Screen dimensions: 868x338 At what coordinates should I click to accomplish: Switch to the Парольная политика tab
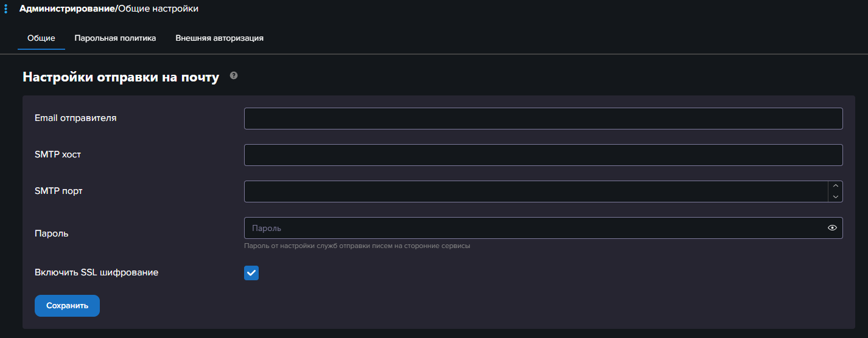(115, 38)
